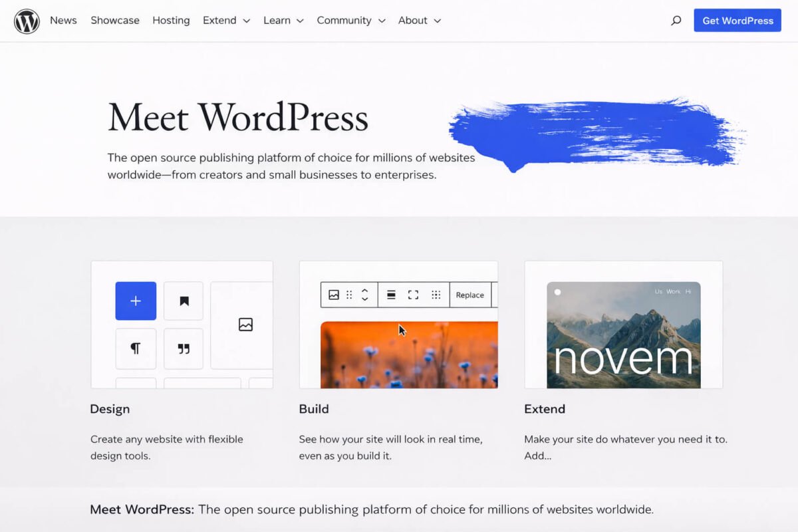Expand the Community menu chevron
Screen dimensions: 798x532
382,21
